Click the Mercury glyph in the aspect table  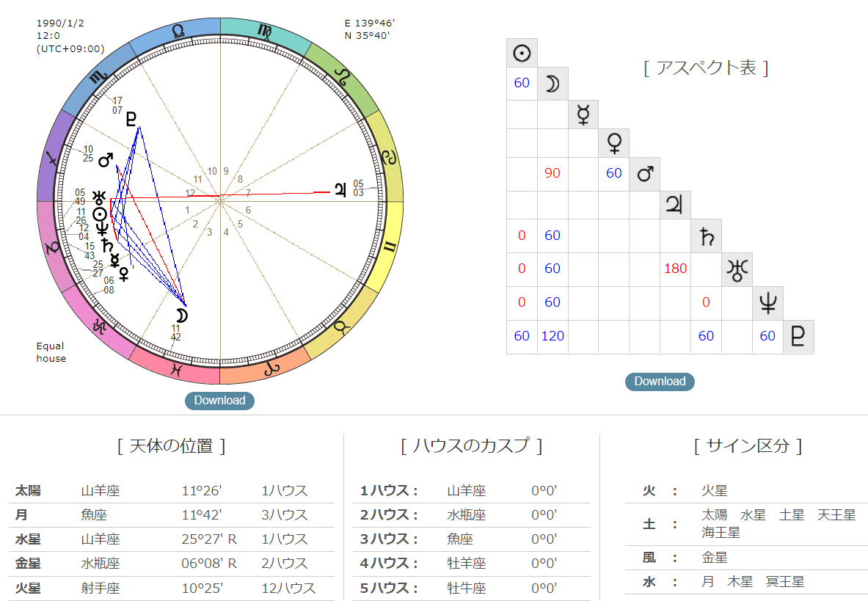click(583, 114)
